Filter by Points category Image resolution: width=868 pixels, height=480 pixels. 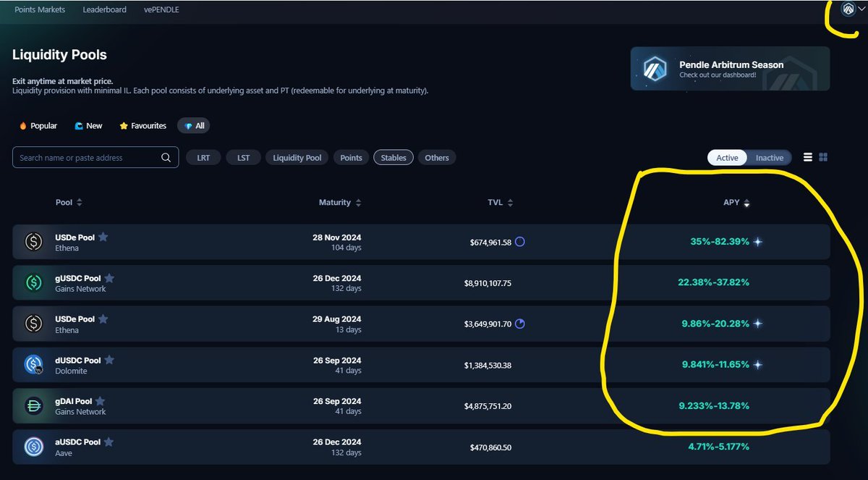[351, 157]
